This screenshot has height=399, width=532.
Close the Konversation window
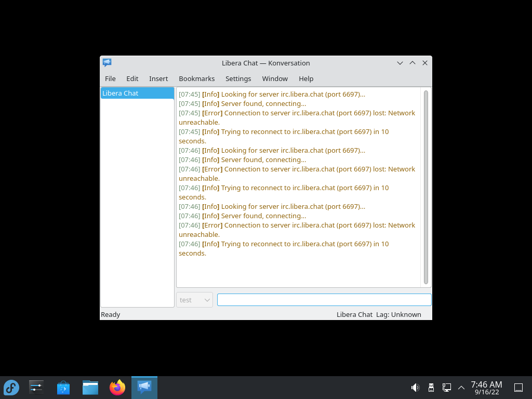tap(425, 63)
